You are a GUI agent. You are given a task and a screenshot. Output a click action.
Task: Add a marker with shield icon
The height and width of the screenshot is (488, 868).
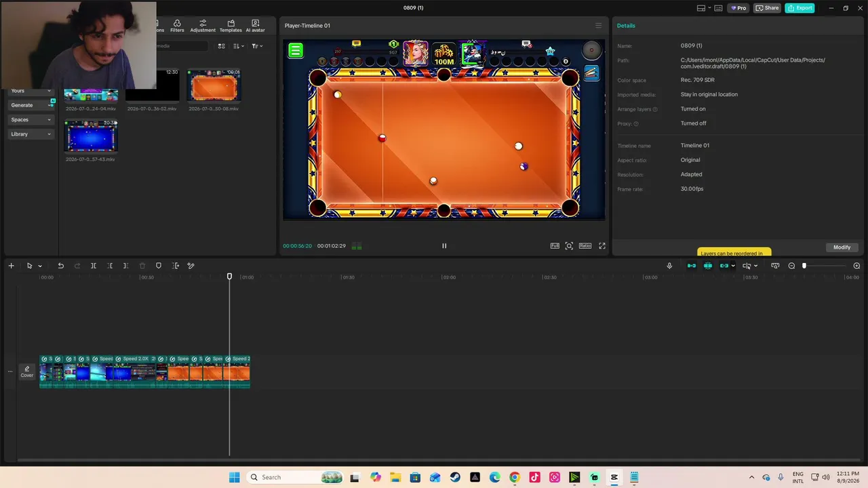tap(159, 266)
